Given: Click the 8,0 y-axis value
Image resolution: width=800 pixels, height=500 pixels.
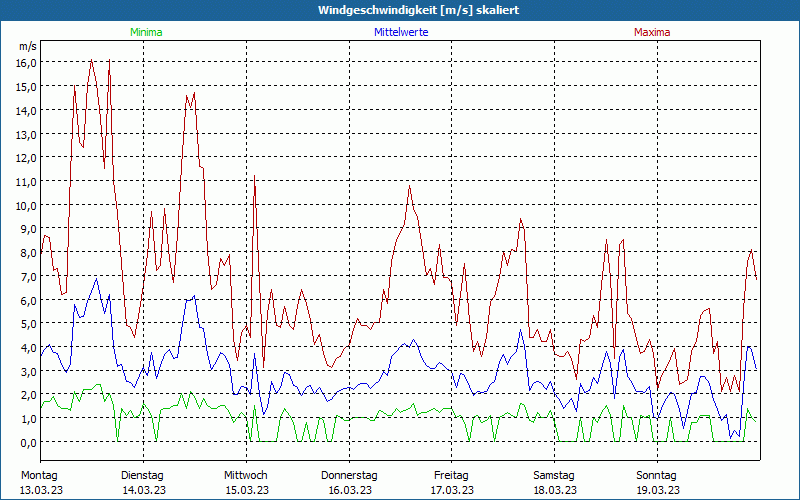Looking at the screenshot, I should (30, 253).
